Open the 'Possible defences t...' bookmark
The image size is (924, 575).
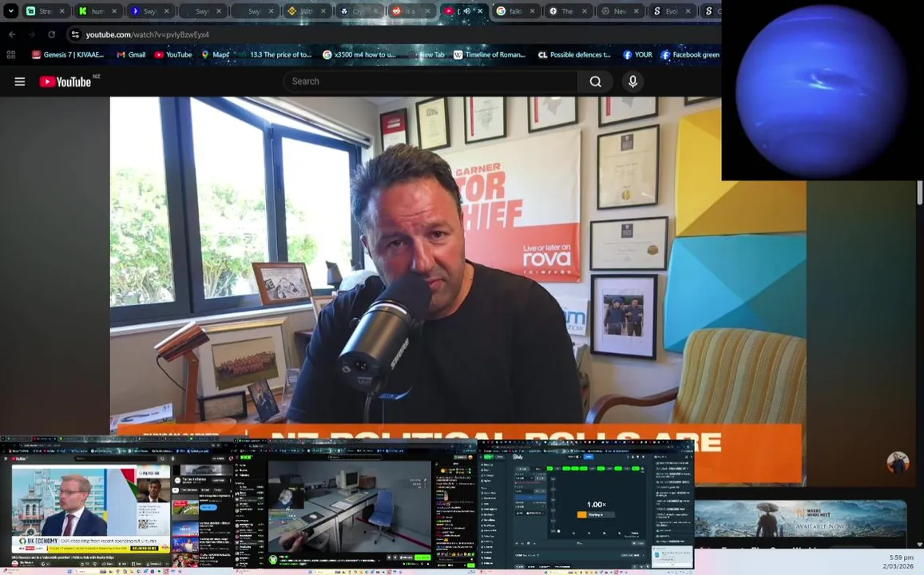(x=574, y=55)
